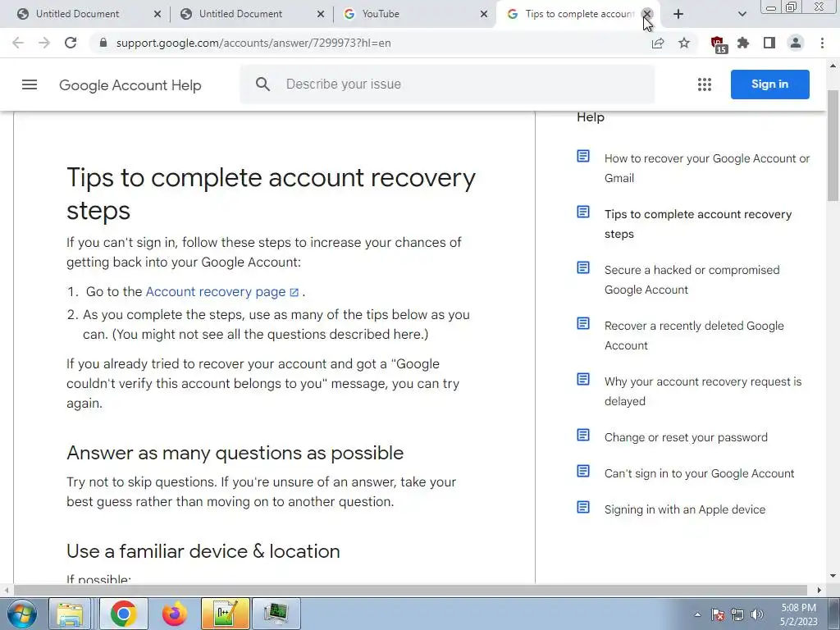Share this page icon in address bar
Screen dimensions: 840x630
coord(658,43)
